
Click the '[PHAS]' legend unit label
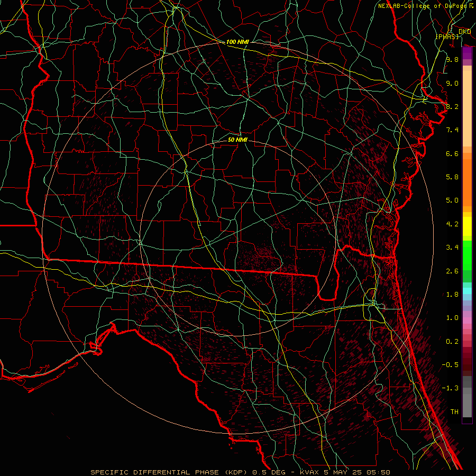point(447,36)
